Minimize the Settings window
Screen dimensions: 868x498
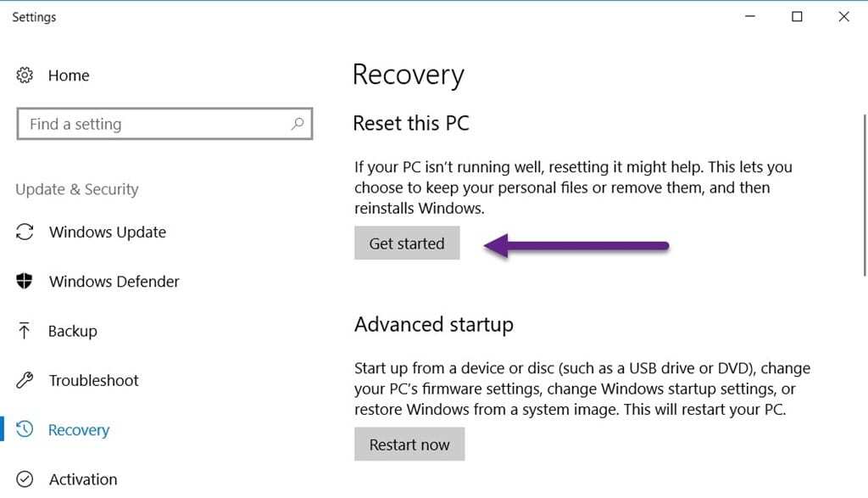[x=749, y=16]
